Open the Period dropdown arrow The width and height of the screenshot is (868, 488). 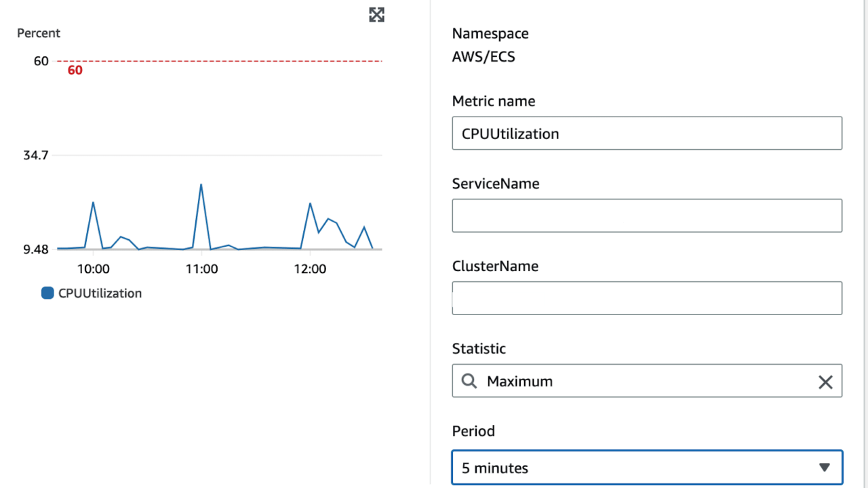(824, 468)
